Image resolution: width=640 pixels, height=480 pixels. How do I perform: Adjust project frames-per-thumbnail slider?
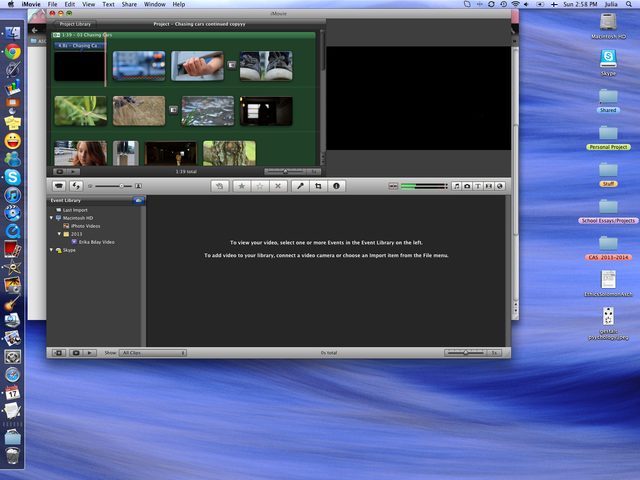tap(285, 171)
